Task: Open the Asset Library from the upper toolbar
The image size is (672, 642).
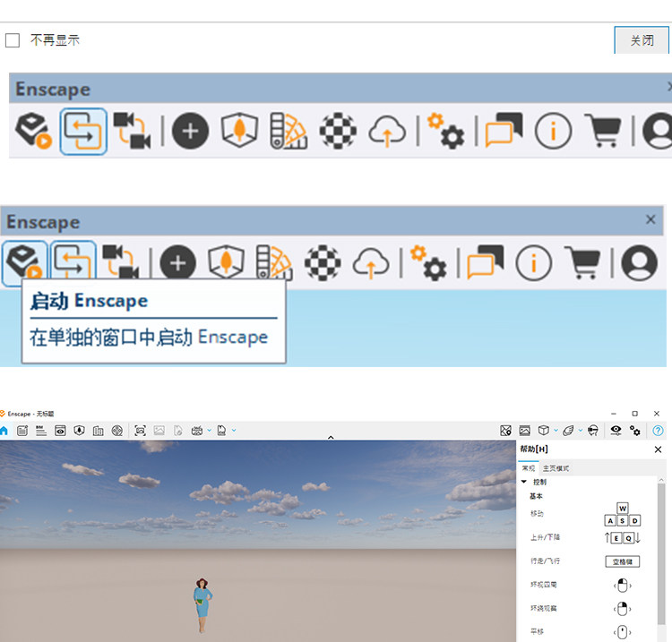Action: tap(239, 130)
